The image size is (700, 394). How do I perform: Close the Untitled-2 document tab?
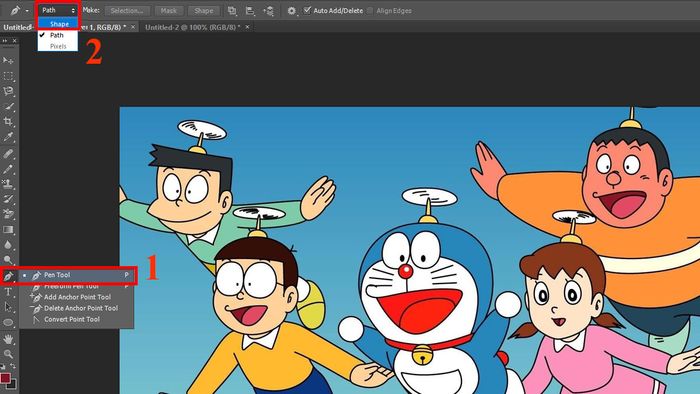pos(247,27)
